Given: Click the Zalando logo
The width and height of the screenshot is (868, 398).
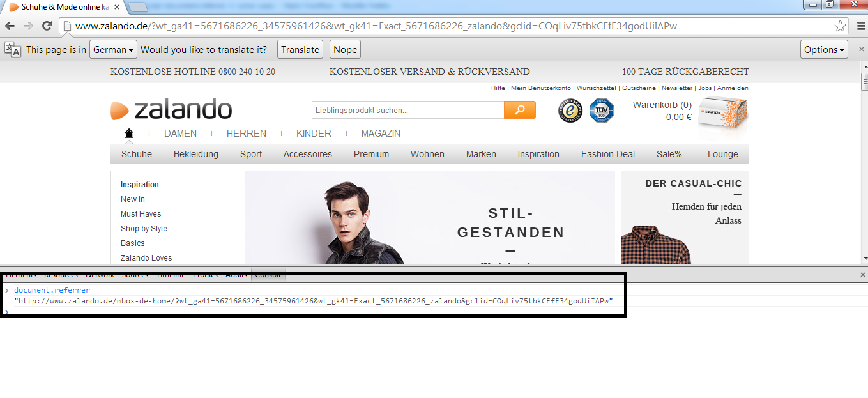Looking at the screenshot, I should coord(171,110).
